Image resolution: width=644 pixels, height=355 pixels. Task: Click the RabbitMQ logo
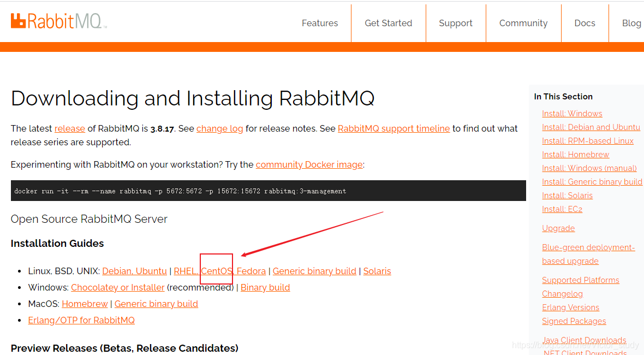coord(59,21)
